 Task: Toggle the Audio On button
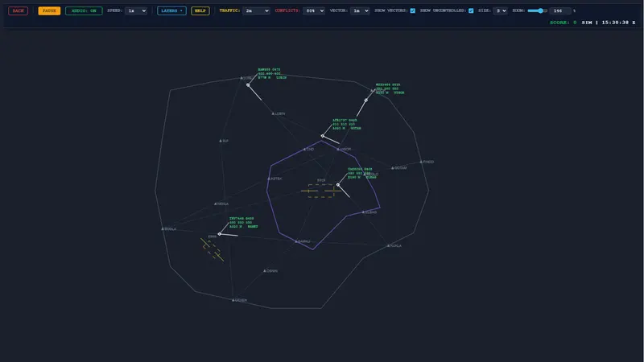point(84,10)
